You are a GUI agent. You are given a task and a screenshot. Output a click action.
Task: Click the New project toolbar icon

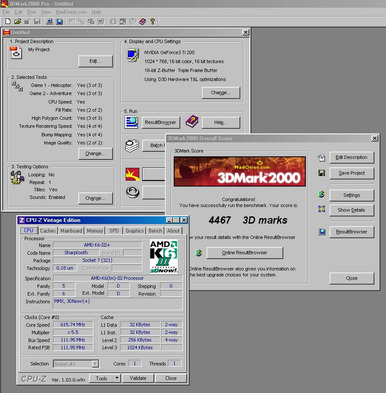(x=8, y=21)
